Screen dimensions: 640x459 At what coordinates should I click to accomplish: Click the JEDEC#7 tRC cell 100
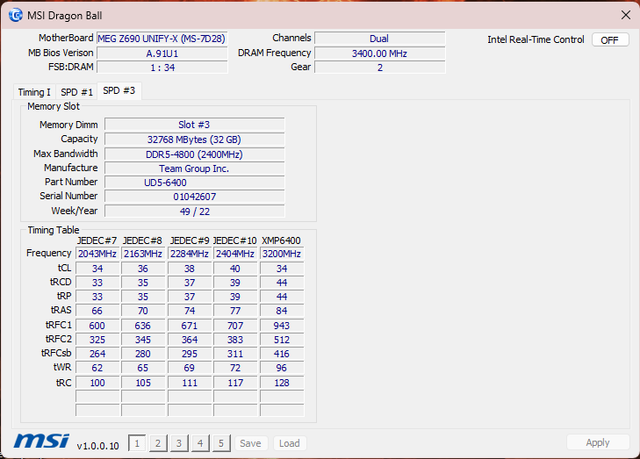(x=97, y=383)
